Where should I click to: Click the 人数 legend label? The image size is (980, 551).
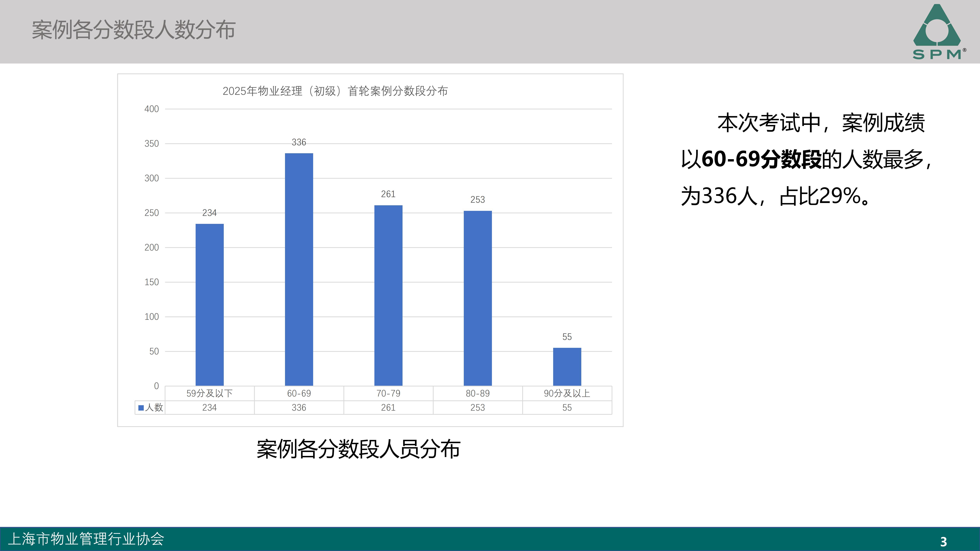pyautogui.click(x=154, y=408)
